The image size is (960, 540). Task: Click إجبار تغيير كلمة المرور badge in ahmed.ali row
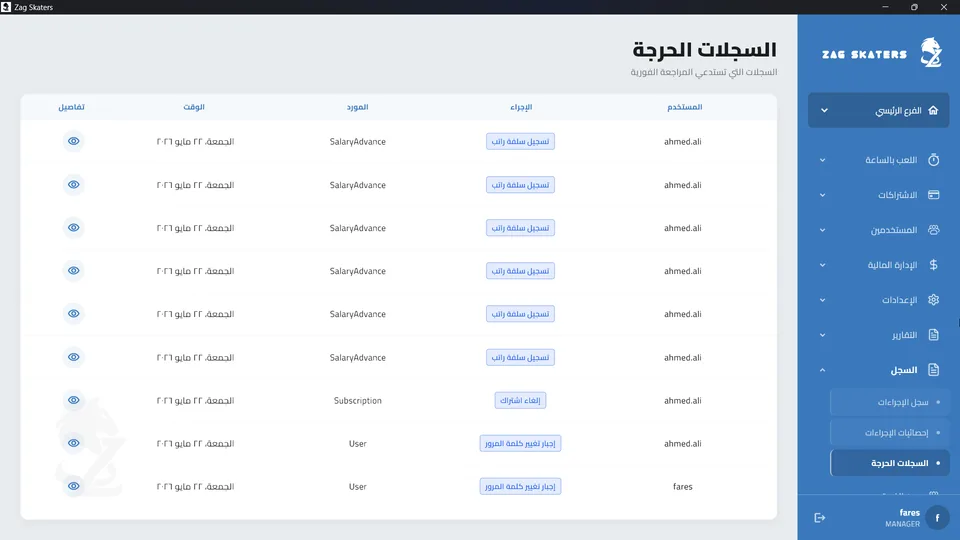pos(520,443)
